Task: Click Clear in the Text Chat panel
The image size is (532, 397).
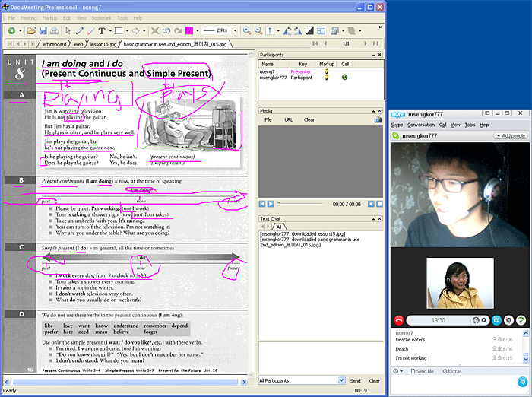Action: click(374, 381)
